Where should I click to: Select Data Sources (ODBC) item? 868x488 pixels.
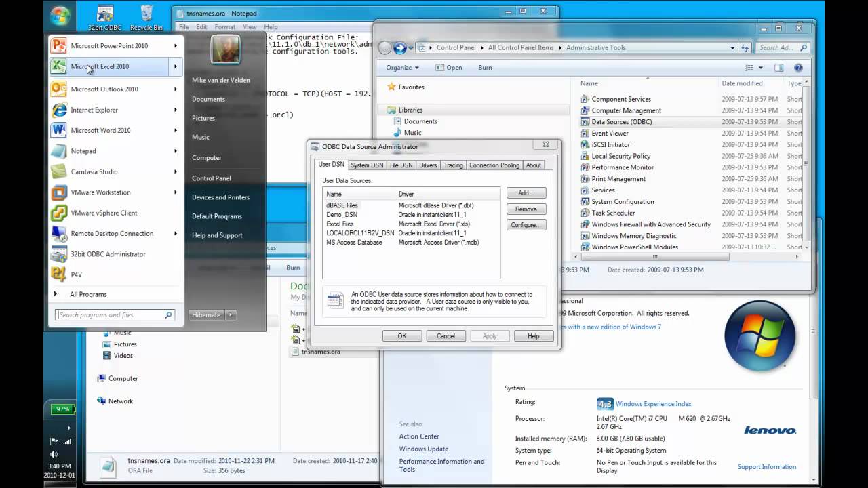[621, 122]
